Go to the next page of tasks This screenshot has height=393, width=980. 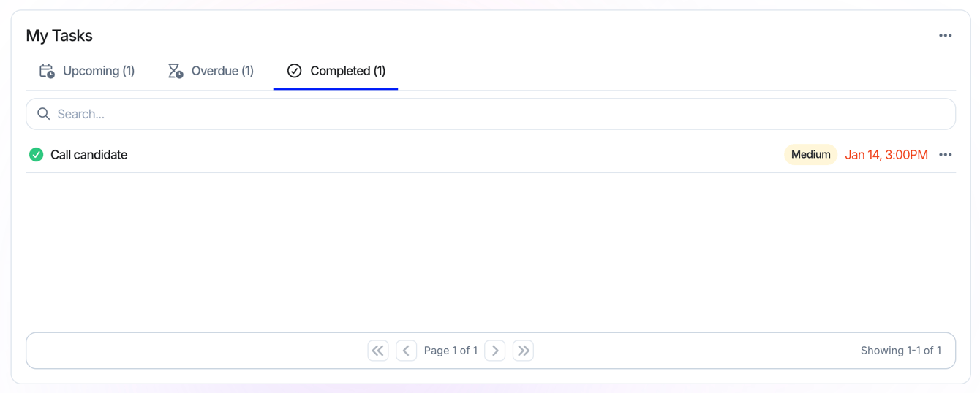495,351
